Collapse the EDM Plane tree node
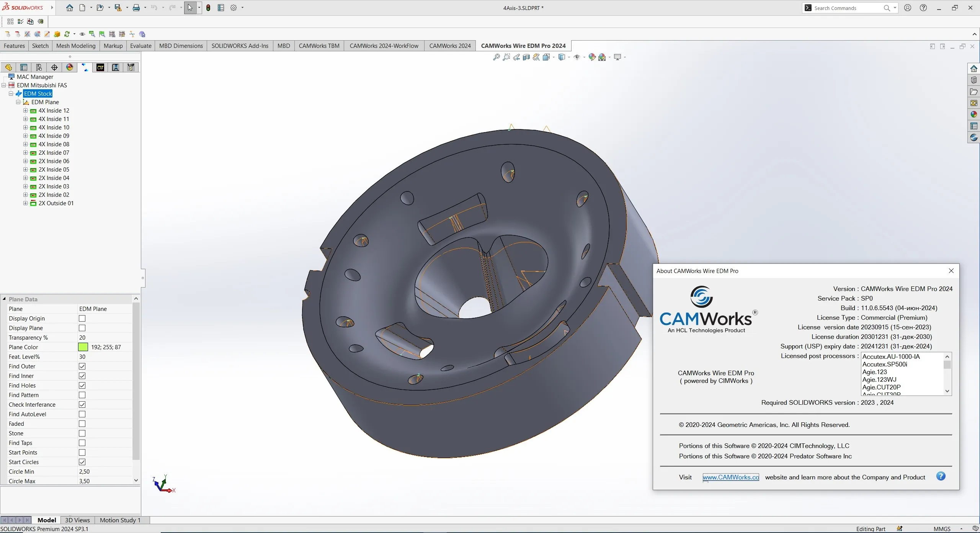 (18, 102)
